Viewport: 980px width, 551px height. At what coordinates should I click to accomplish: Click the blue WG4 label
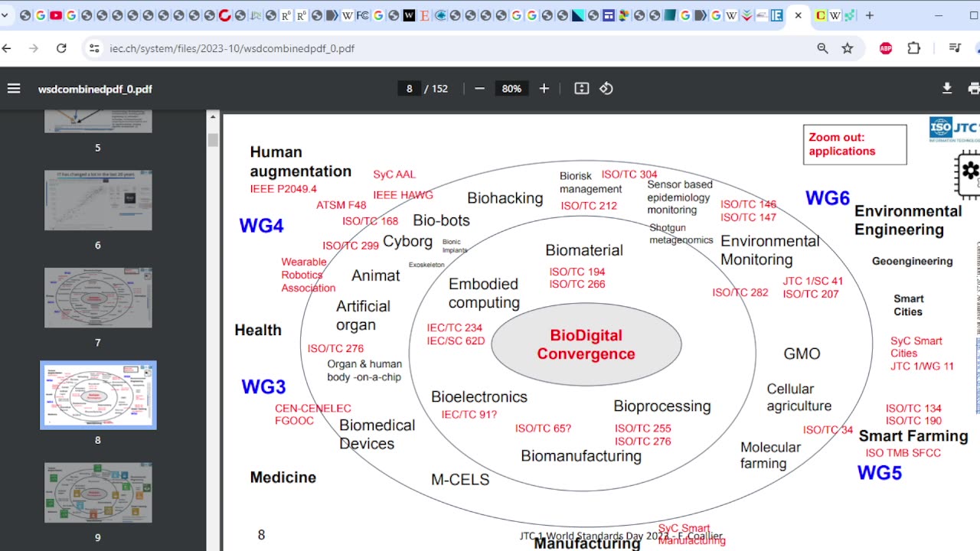261,226
